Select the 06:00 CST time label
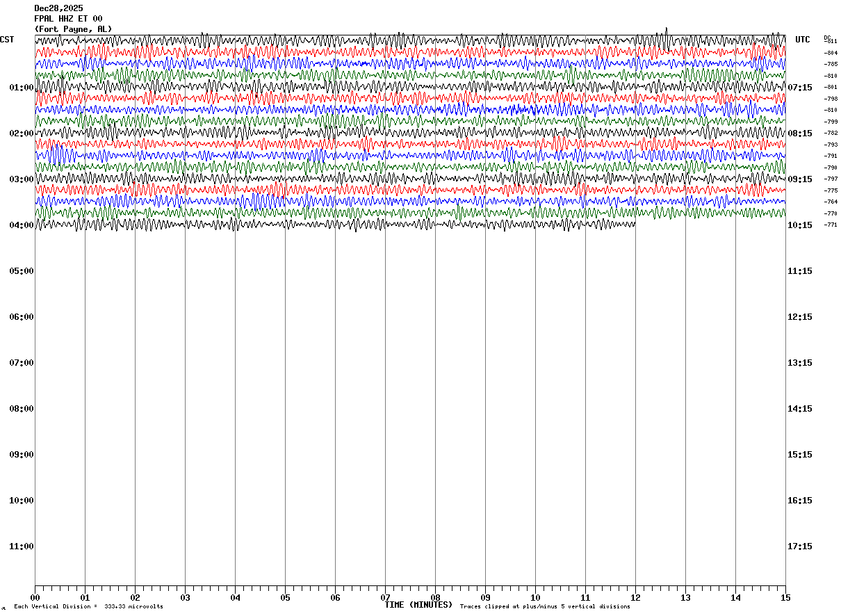This screenshot has height=616, width=841. [22, 317]
